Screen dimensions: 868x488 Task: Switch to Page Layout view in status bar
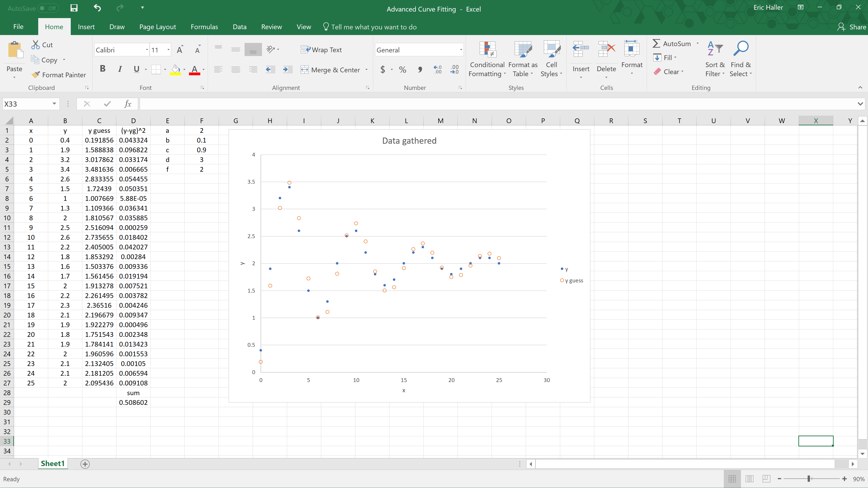click(x=749, y=479)
